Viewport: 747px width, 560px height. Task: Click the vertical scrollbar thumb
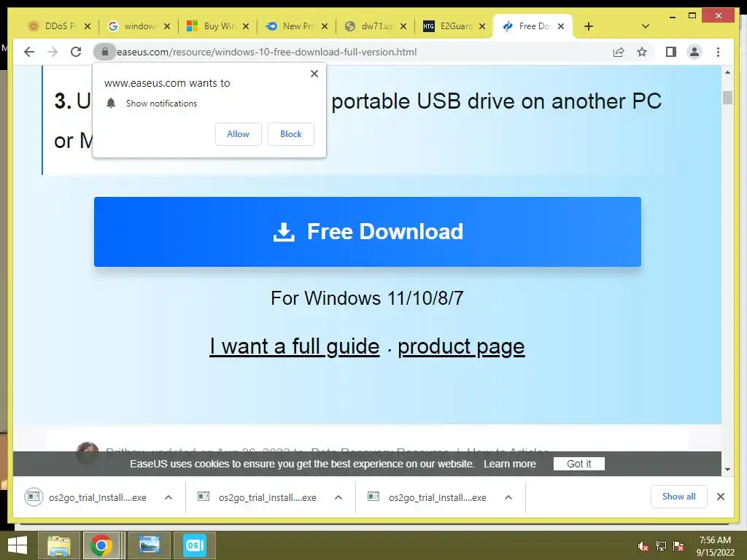point(727,97)
